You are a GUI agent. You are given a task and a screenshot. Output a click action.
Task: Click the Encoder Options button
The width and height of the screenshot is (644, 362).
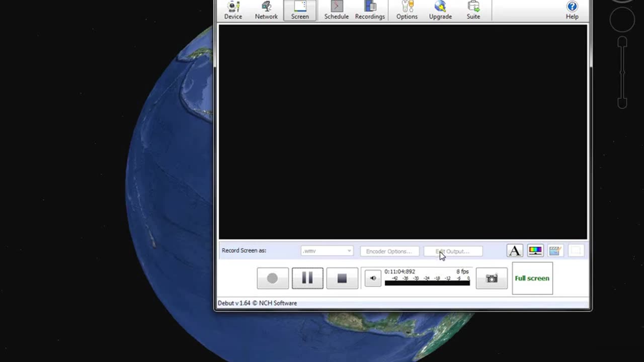click(389, 251)
